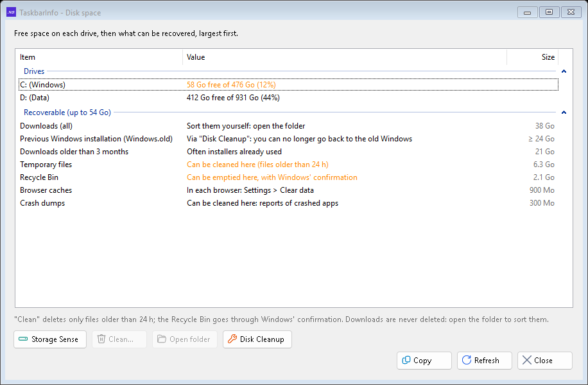
Task: Click the Open folder button
Action: coord(184,339)
